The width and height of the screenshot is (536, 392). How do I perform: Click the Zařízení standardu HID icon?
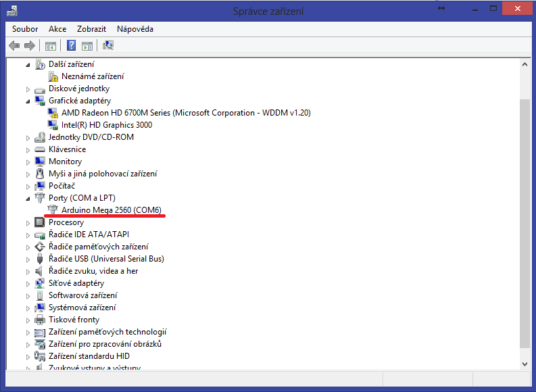click(40, 356)
